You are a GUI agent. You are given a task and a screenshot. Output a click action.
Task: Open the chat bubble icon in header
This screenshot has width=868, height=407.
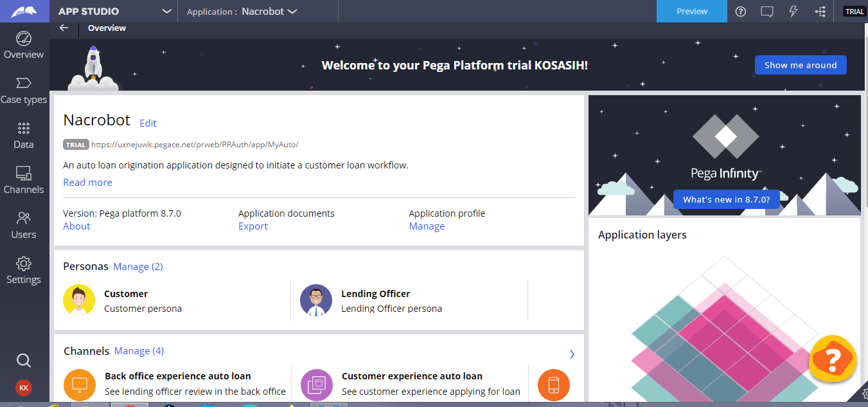click(x=766, y=12)
